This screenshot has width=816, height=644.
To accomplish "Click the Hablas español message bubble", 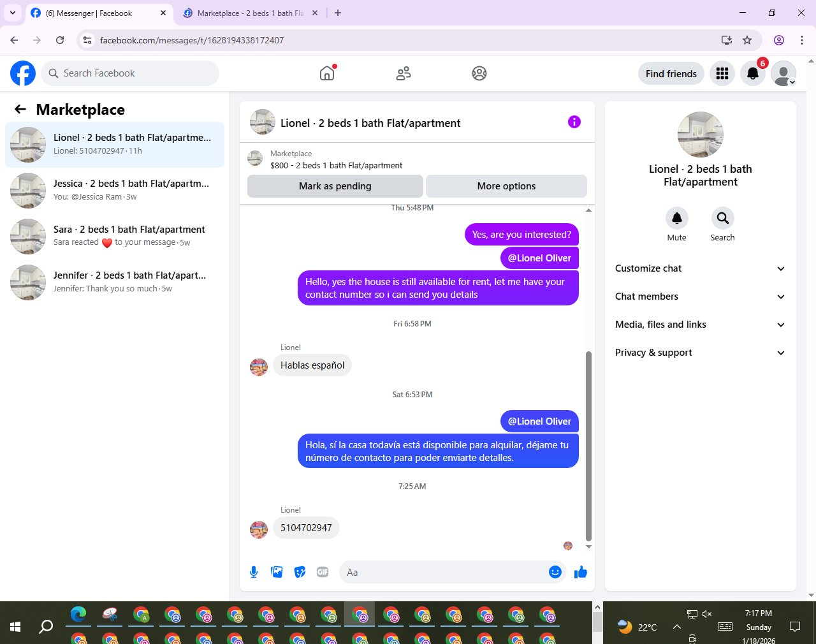I will click(312, 365).
